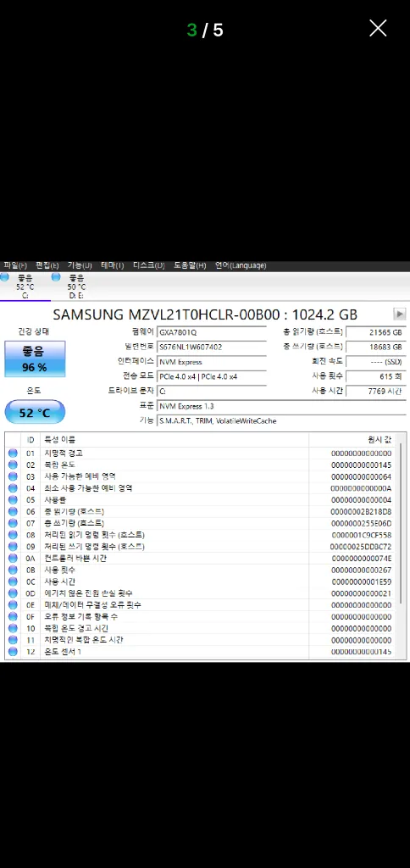410x868 pixels.
Task: Click the standard field NVM Express 1.3
Action: coord(281,406)
